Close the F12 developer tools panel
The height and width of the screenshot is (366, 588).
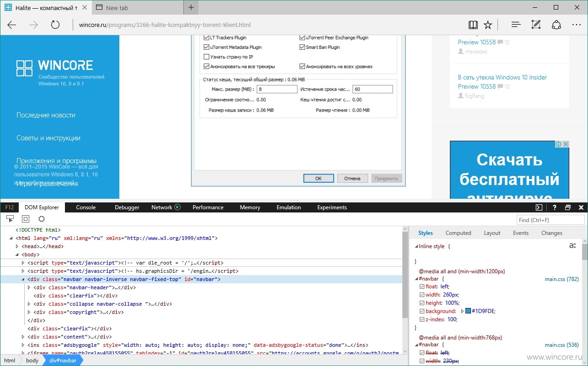pyautogui.click(x=580, y=207)
